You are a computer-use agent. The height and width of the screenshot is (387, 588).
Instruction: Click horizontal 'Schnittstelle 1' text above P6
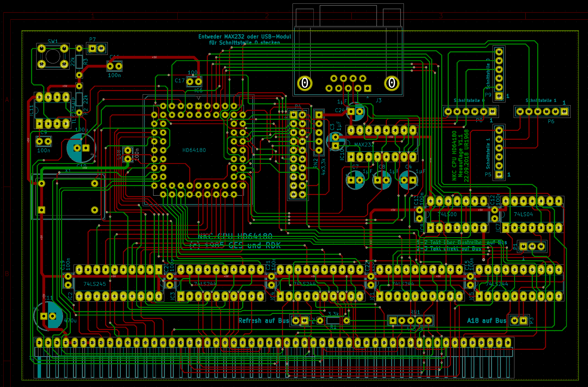(x=541, y=100)
